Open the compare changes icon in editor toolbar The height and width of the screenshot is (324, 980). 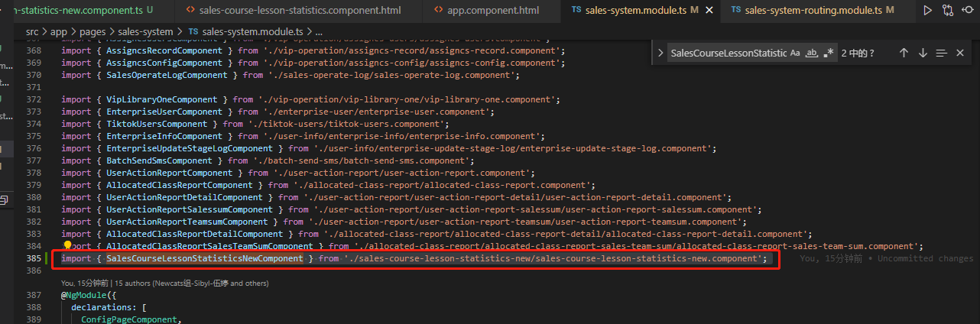tap(948, 11)
